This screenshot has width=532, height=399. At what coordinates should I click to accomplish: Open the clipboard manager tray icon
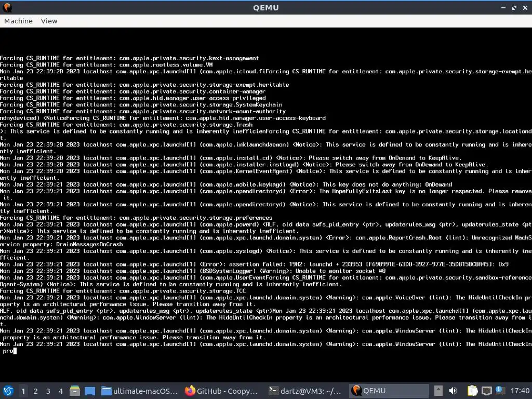pos(473,391)
